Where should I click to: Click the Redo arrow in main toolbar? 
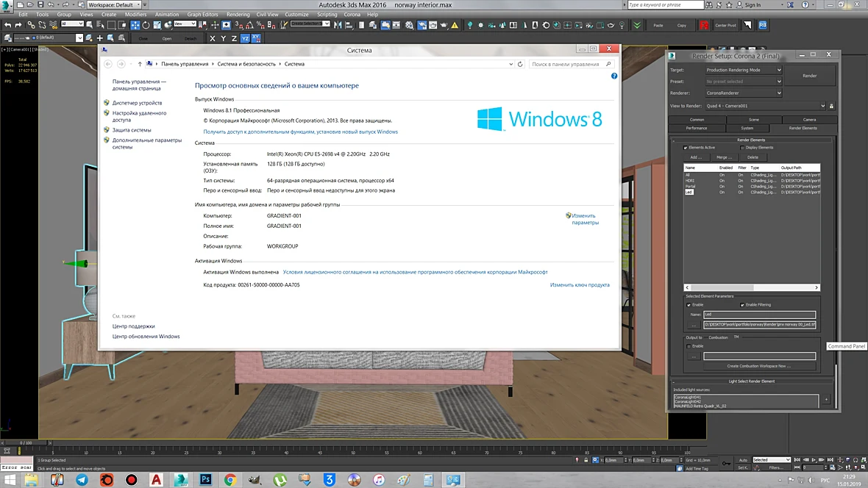pos(18,25)
